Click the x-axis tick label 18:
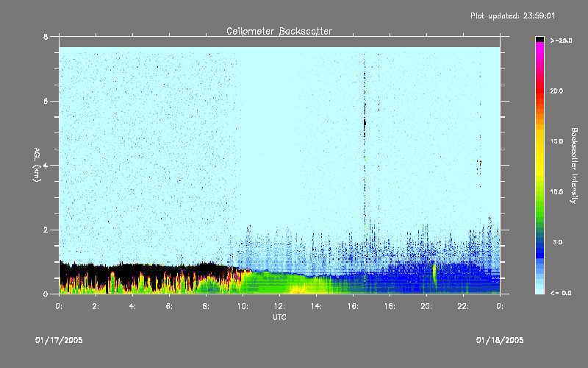 (x=390, y=306)
